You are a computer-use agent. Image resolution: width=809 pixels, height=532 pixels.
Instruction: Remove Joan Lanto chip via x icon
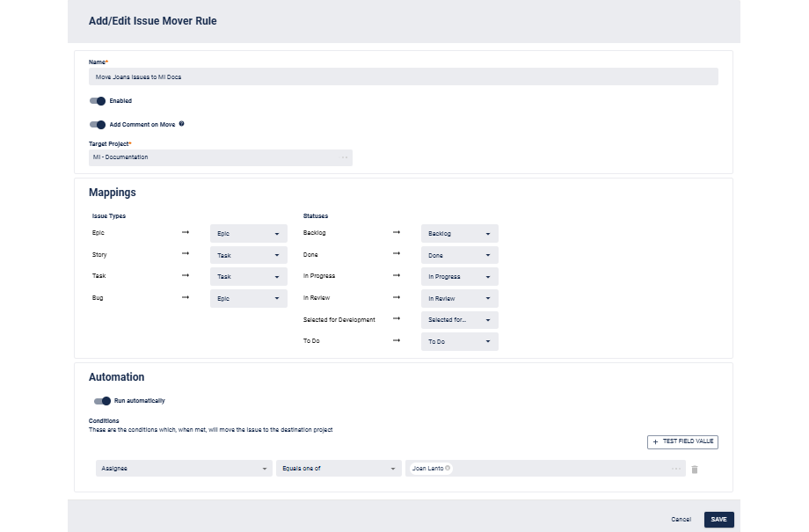coord(448,468)
